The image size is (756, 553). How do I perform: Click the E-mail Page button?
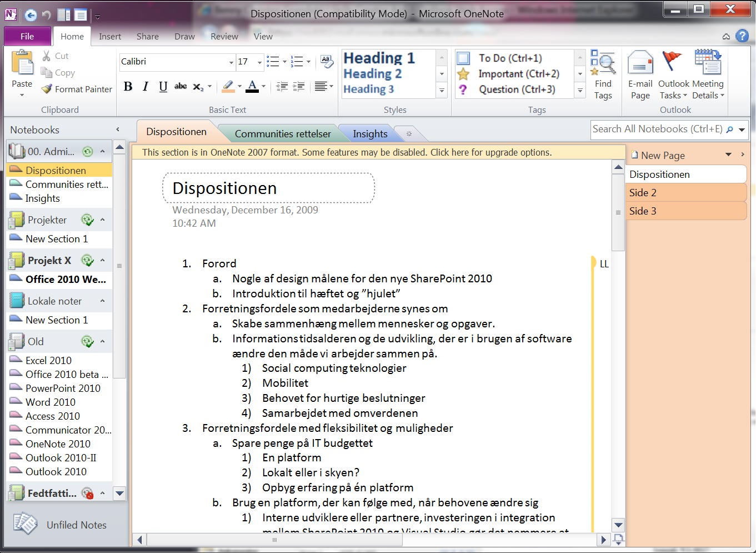coord(640,74)
